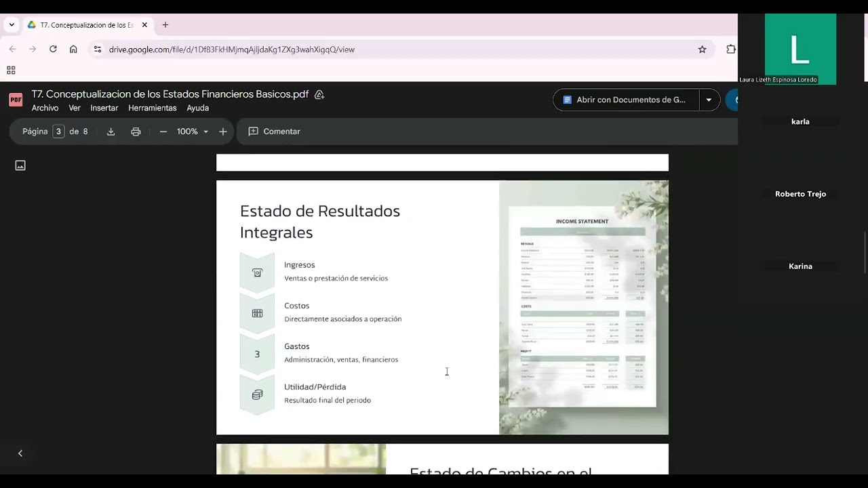The width and height of the screenshot is (868, 488).
Task: Open the Herramientas menu
Action: click(x=152, y=108)
